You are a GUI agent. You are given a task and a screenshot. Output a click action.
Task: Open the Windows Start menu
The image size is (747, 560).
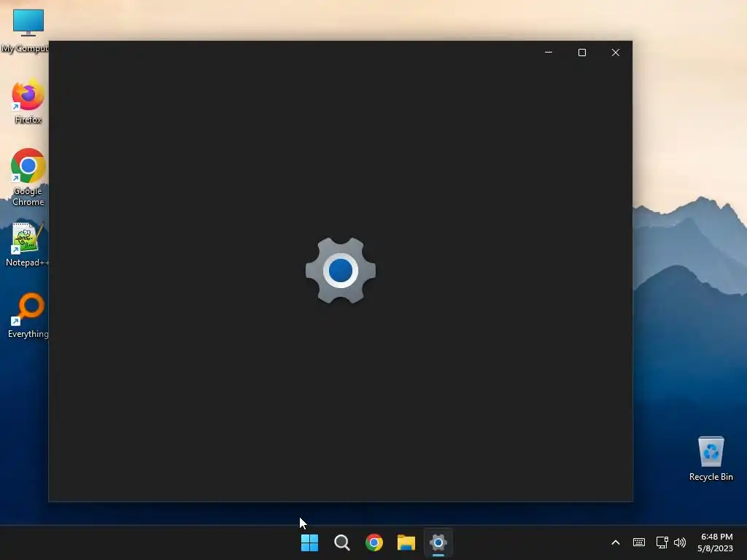pyautogui.click(x=309, y=542)
